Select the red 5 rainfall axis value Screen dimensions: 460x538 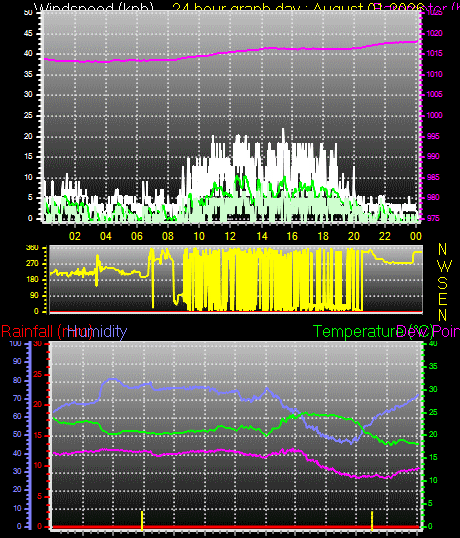coord(39,496)
